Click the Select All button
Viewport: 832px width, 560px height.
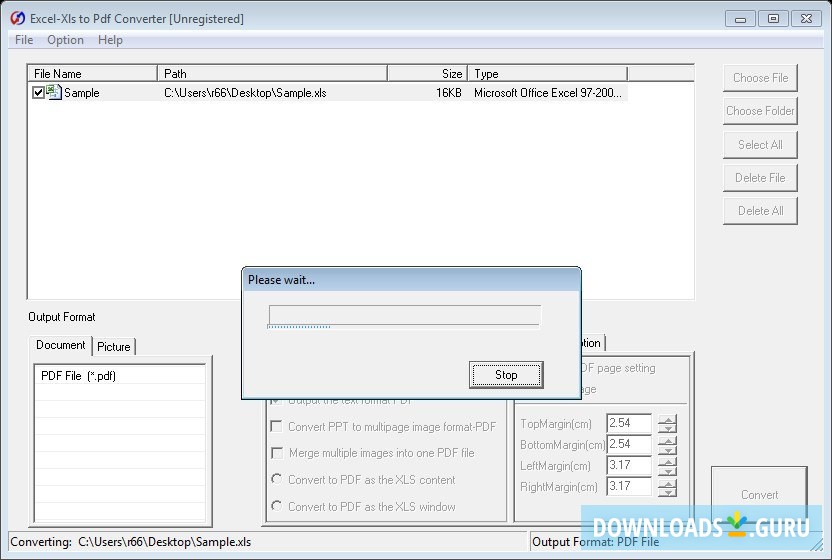click(x=760, y=144)
